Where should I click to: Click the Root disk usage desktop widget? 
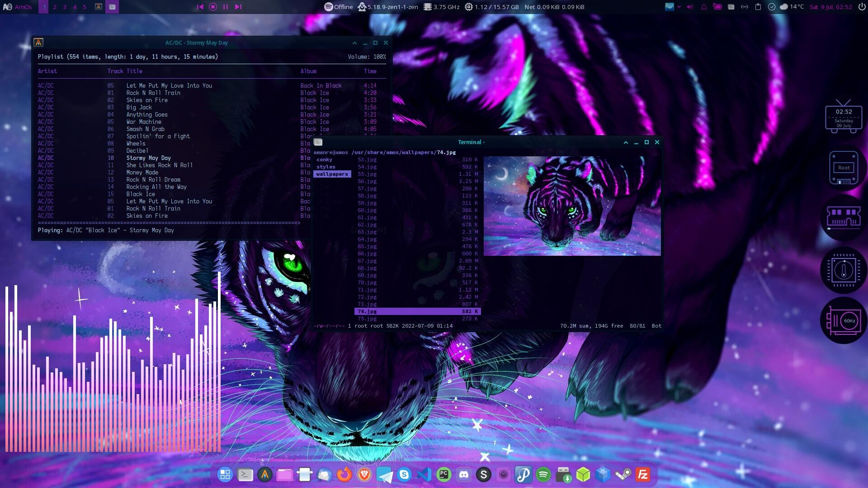coord(844,168)
